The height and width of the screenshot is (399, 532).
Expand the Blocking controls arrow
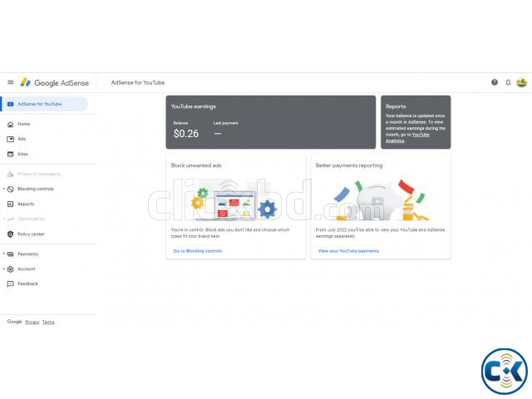4,189
